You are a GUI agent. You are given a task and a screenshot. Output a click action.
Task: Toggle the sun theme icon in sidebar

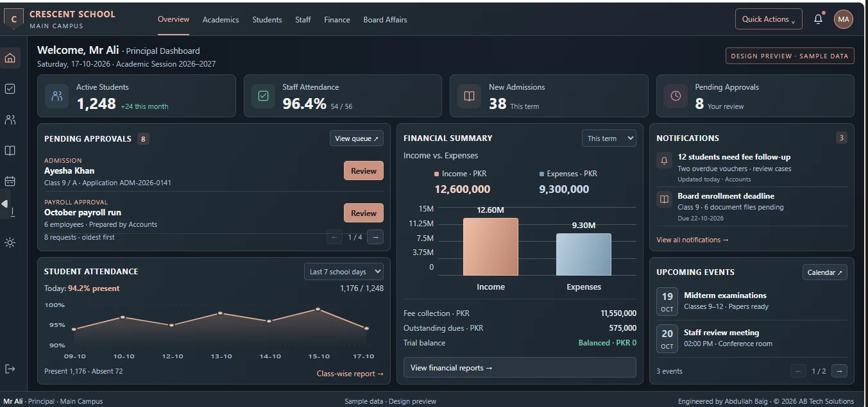[10, 242]
